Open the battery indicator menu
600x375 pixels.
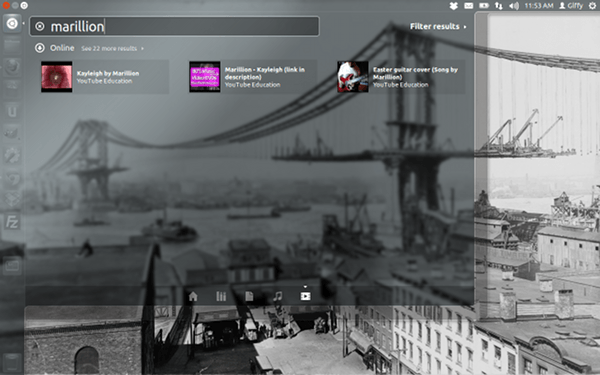(484, 5)
